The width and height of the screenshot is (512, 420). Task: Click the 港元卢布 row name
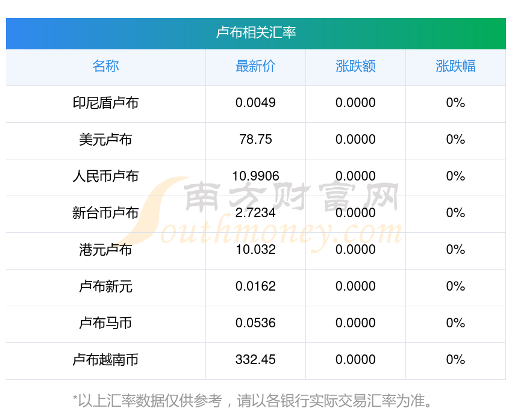(105, 250)
